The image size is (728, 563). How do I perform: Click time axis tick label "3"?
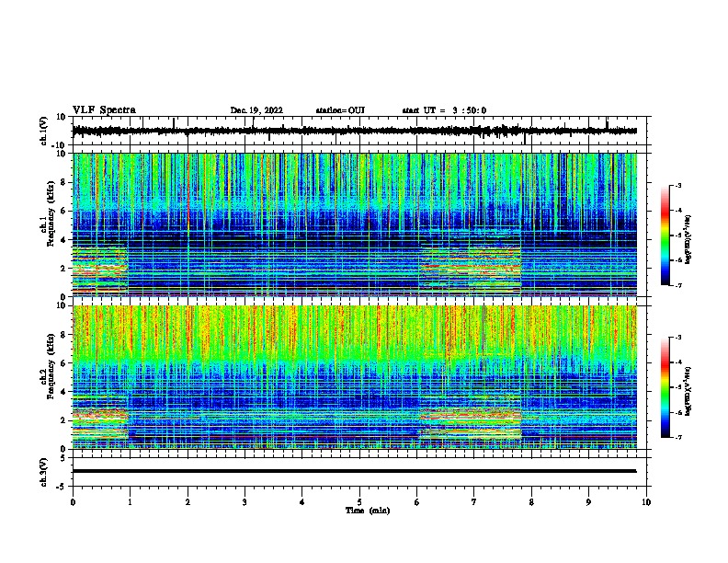point(245,502)
